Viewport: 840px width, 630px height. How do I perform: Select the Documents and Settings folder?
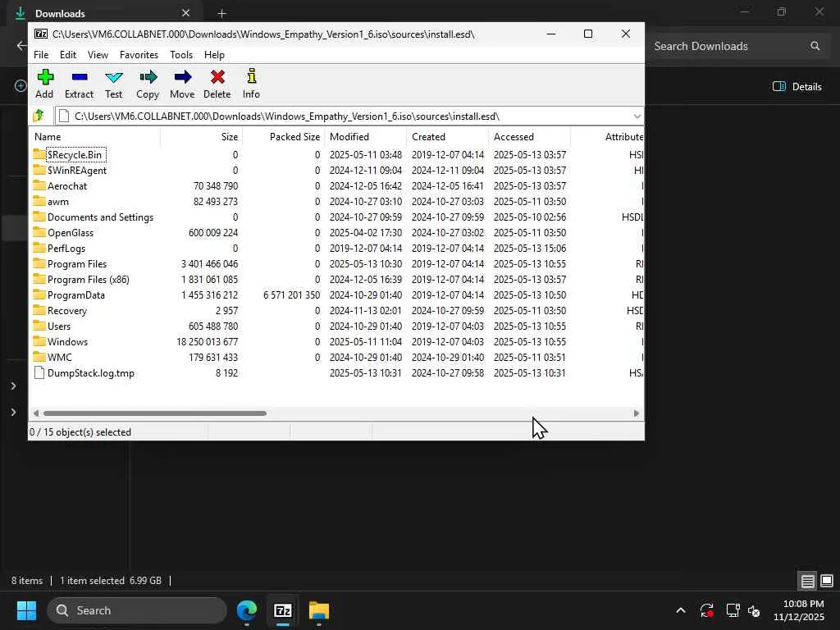pos(100,217)
